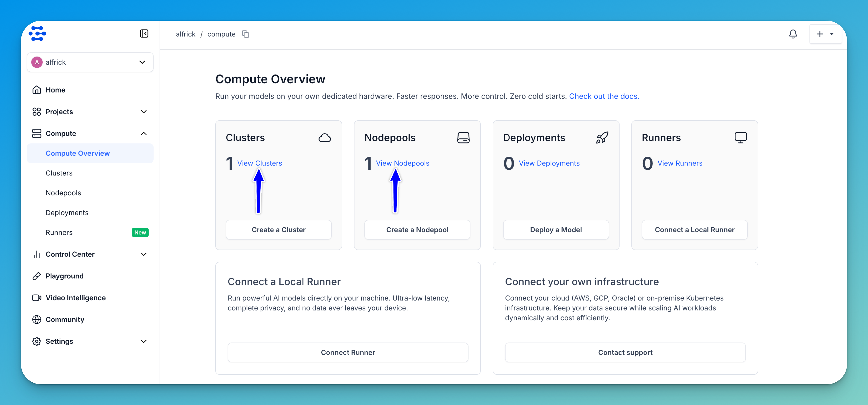Viewport: 868px width, 405px height.
Task: Click the drive icon on Nodepools card
Action: point(463,138)
